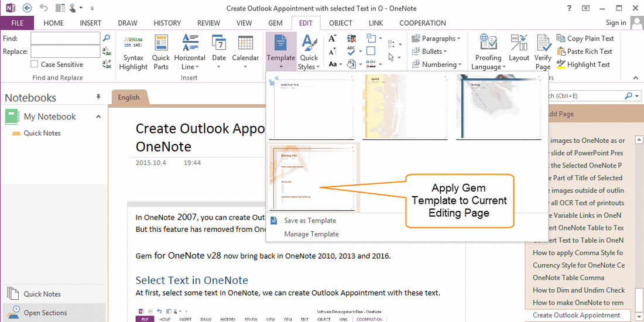
Task: Click in the Find input field
Action: coord(66,38)
